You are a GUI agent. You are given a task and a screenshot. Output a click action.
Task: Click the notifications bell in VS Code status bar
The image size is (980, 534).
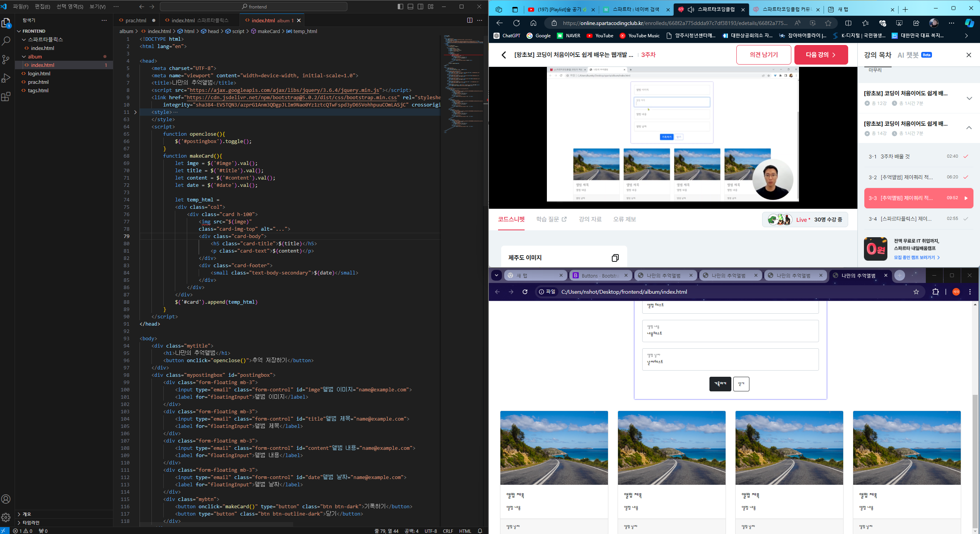(480, 531)
